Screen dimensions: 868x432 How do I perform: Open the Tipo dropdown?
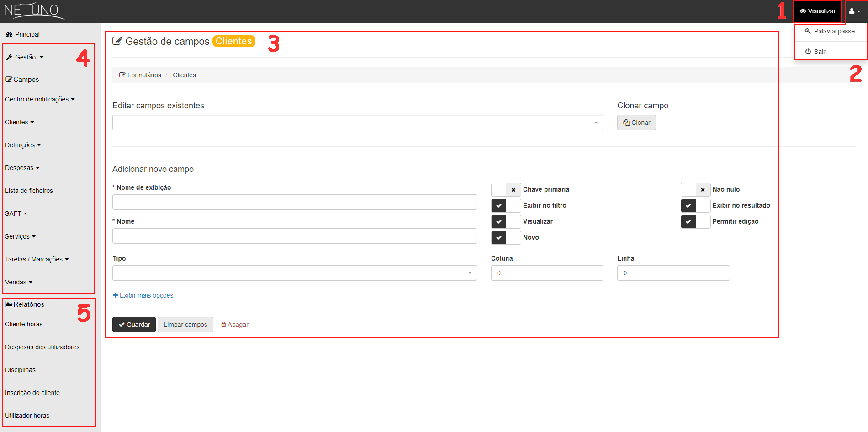pos(295,273)
